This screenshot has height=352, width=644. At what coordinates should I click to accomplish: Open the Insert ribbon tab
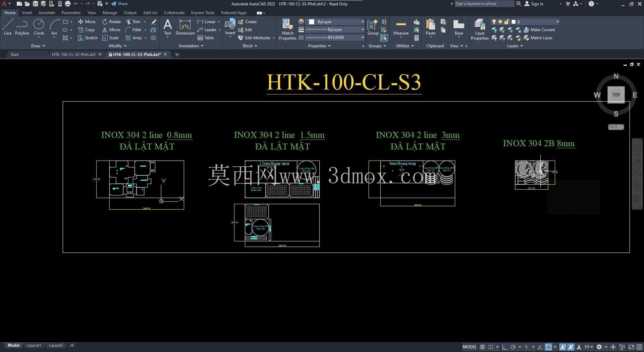tap(27, 13)
